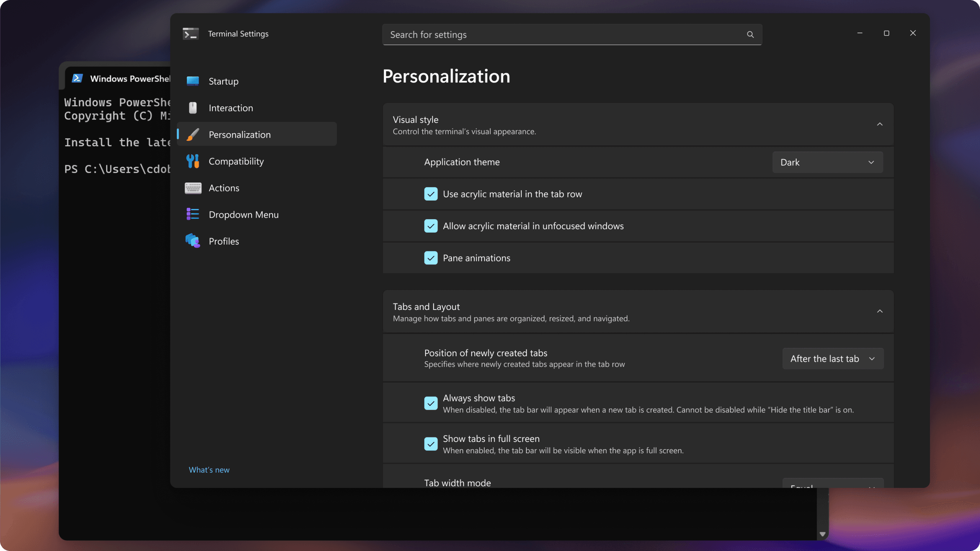
Task: Collapse the Visual style section
Action: coord(879,124)
